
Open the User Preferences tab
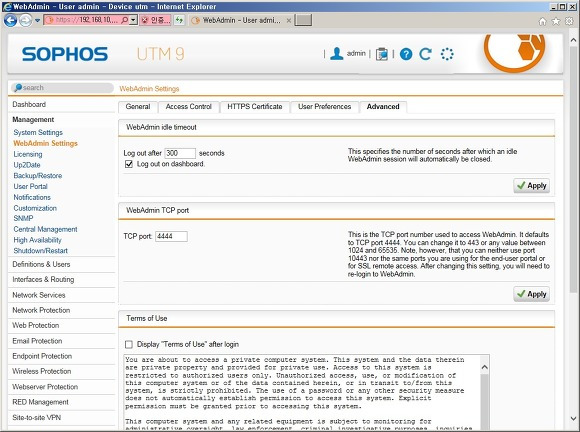point(324,107)
